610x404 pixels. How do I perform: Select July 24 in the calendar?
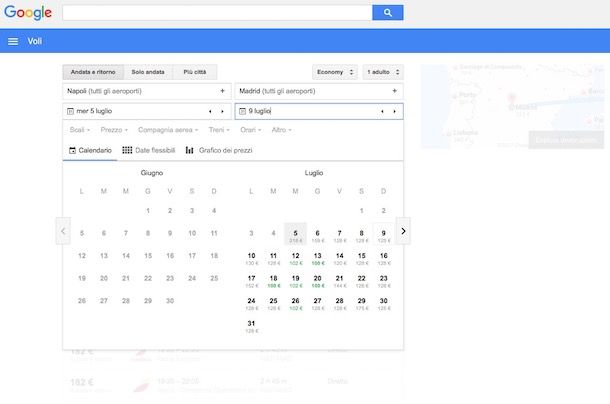251,302
